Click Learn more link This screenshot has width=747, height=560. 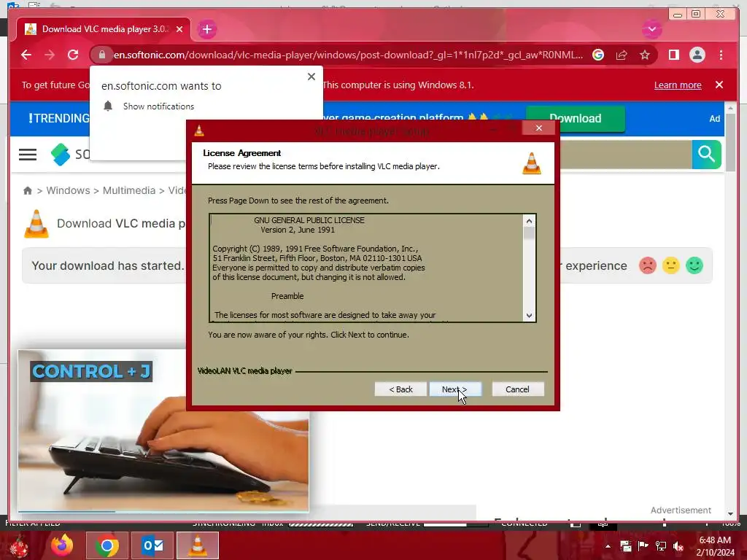coord(678,85)
